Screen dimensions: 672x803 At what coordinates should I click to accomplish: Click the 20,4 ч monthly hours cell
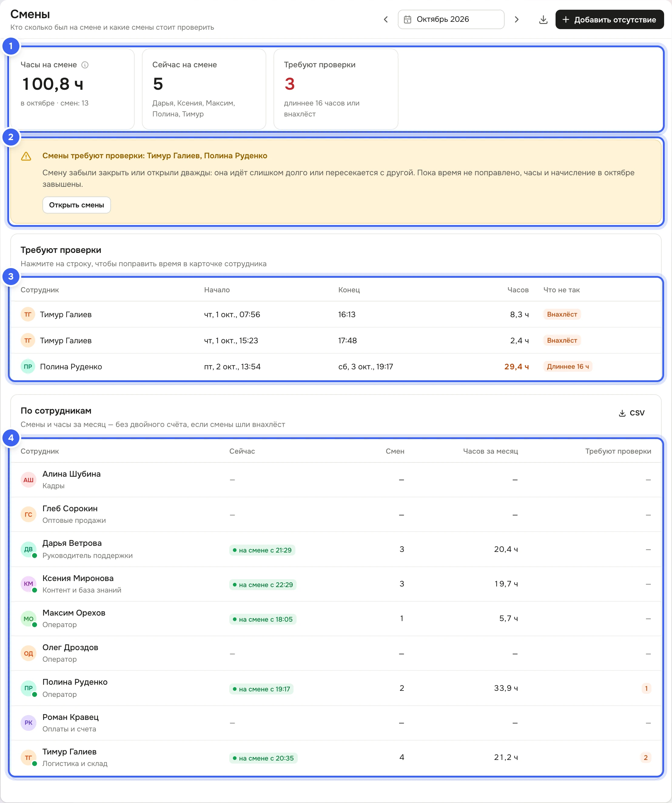(506, 549)
